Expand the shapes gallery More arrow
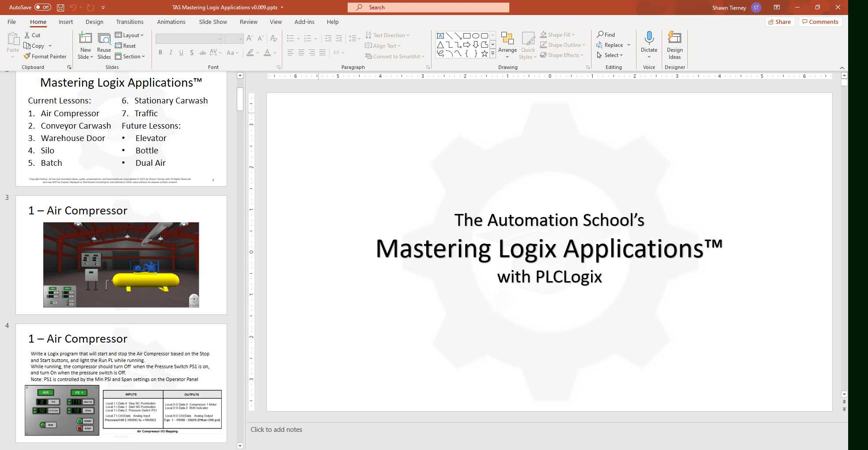This screenshot has height=450, width=868. [x=493, y=53]
